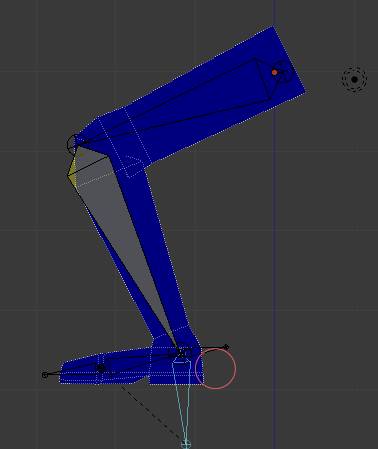The width and height of the screenshot is (378, 449).
Task: Select the dashed-circle lamp object
Action: click(354, 79)
